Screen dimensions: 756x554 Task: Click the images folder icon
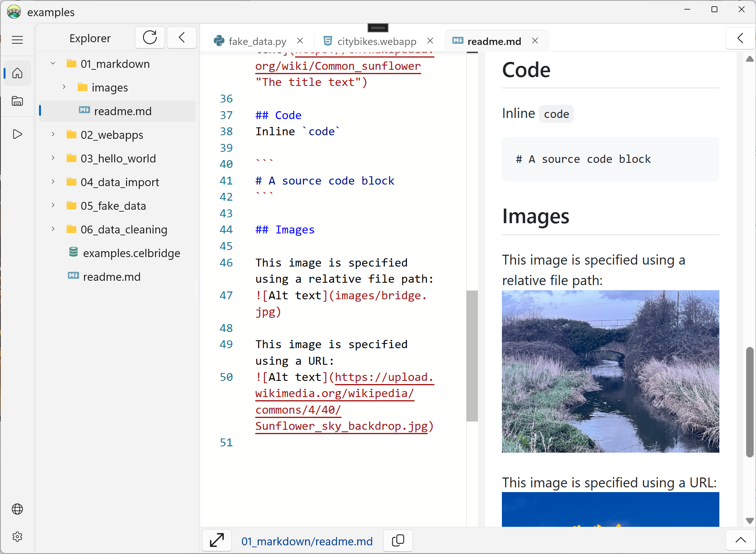pyautogui.click(x=82, y=87)
